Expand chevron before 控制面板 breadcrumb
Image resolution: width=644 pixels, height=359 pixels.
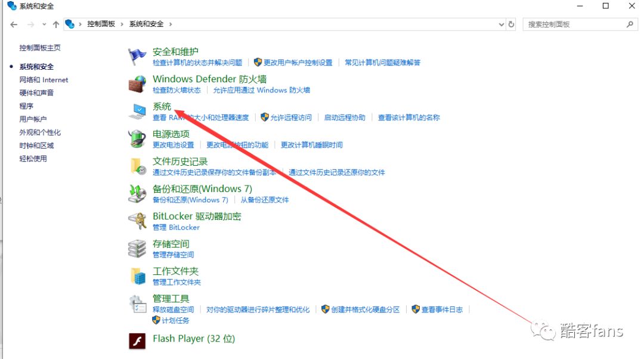point(80,24)
